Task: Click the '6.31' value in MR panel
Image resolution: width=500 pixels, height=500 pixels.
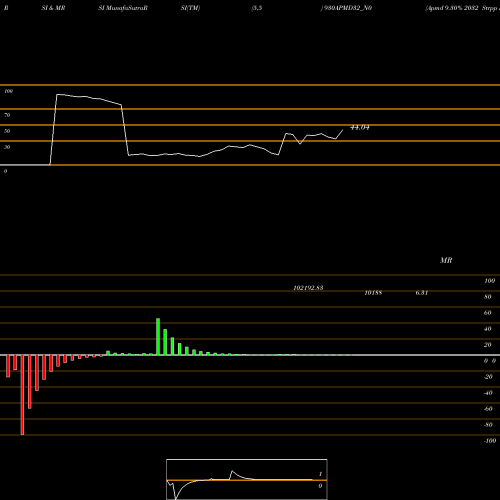Action: (x=422, y=293)
